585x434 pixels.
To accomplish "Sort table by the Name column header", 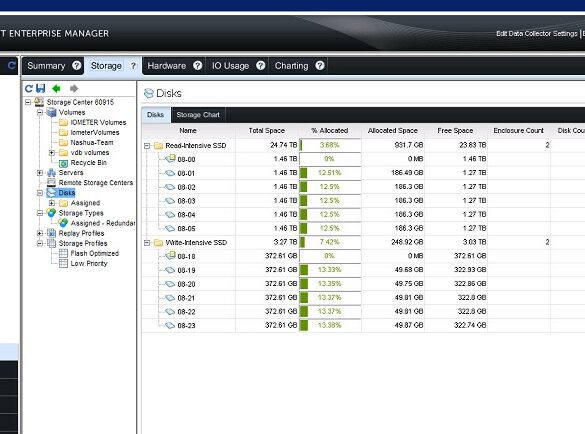I will coord(188,131).
